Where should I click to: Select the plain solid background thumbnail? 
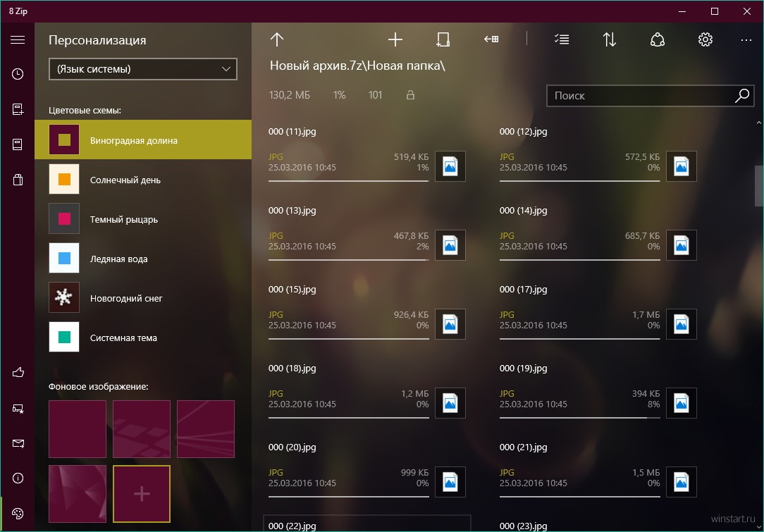coord(78,428)
